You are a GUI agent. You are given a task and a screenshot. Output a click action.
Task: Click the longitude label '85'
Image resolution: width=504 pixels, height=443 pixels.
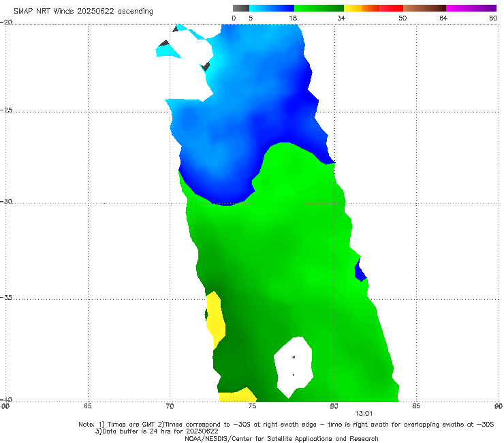click(416, 406)
